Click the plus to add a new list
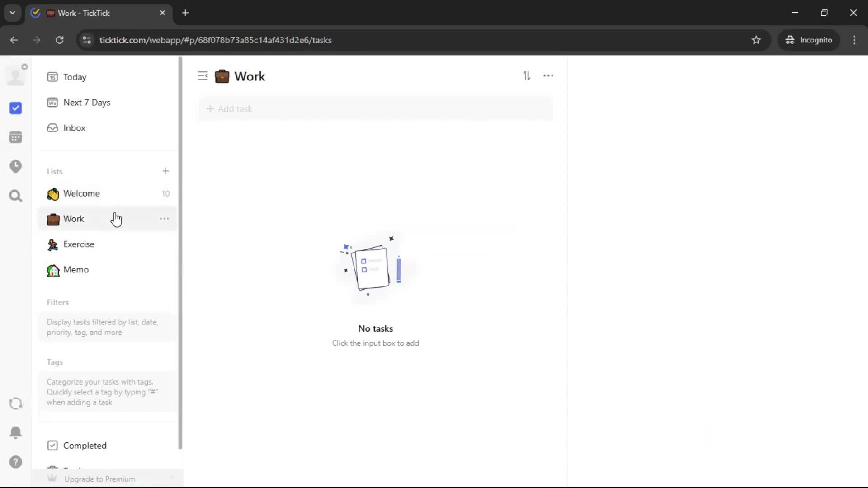 [x=165, y=171]
